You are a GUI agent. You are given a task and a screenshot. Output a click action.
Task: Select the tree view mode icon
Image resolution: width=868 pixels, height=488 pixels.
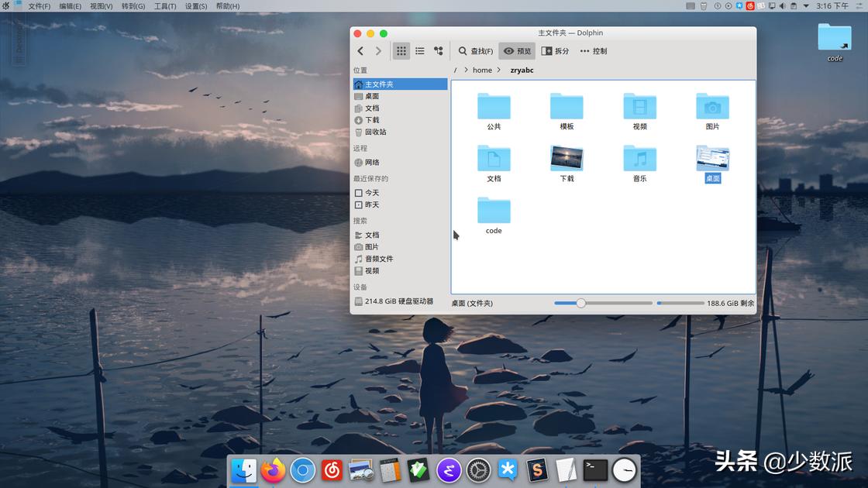point(438,50)
